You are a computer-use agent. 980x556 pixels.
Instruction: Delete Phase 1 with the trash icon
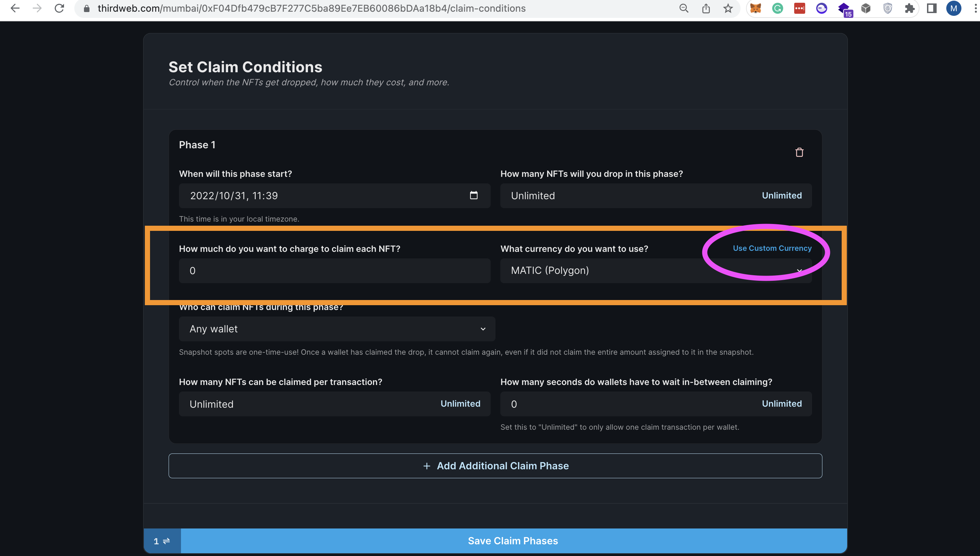coord(799,152)
